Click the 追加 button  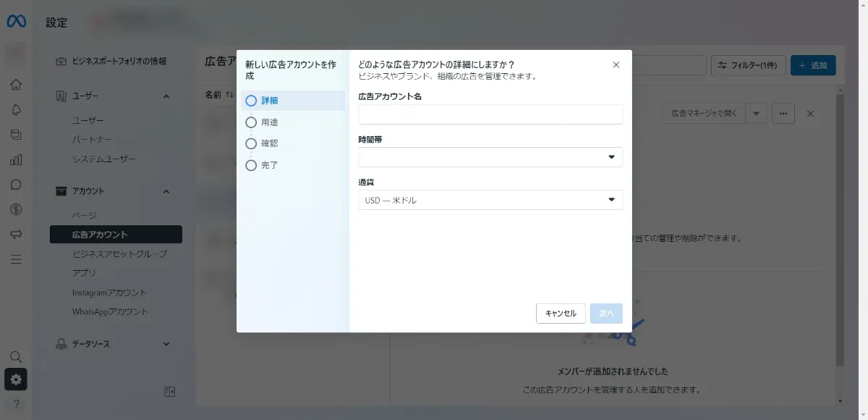click(813, 65)
